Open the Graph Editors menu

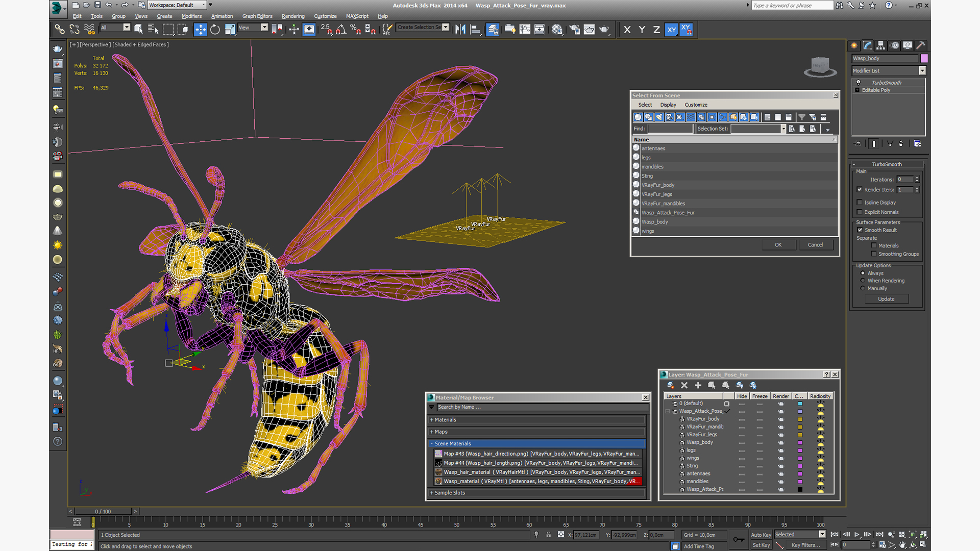(257, 16)
